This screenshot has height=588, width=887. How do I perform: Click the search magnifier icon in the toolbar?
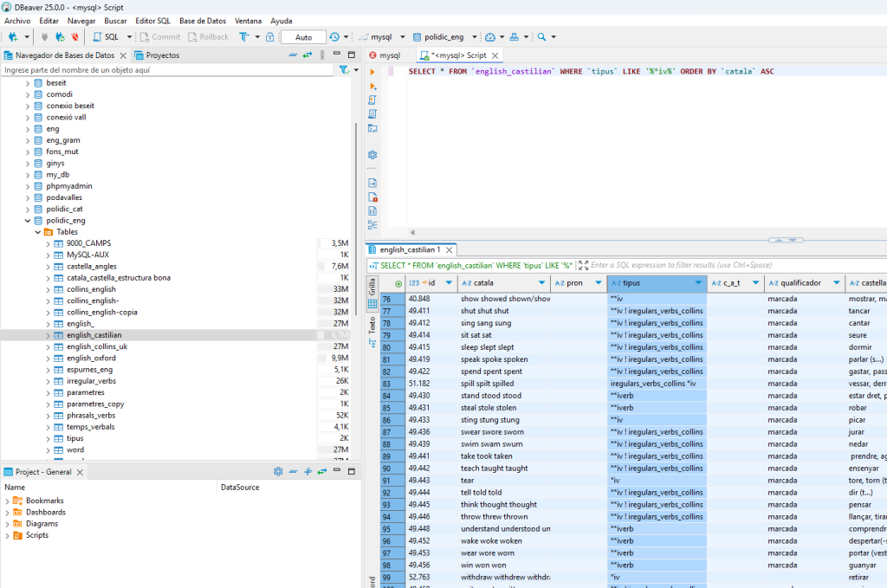[541, 37]
